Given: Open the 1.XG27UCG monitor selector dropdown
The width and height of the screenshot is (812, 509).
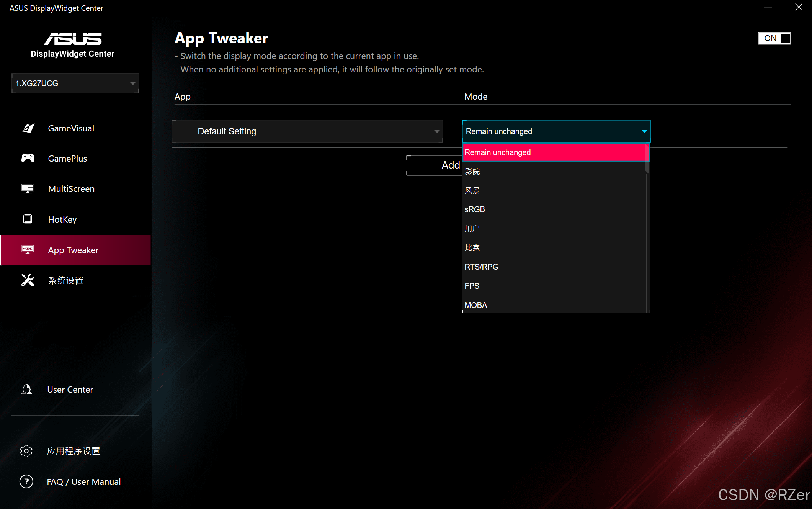Looking at the screenshot, I should coord(75,83).
